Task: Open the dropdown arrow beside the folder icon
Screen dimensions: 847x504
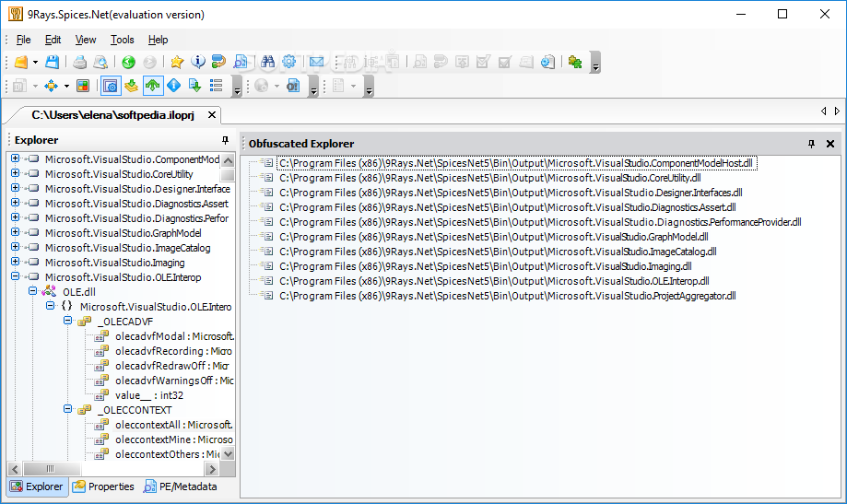Action: [x=35, y=63]
